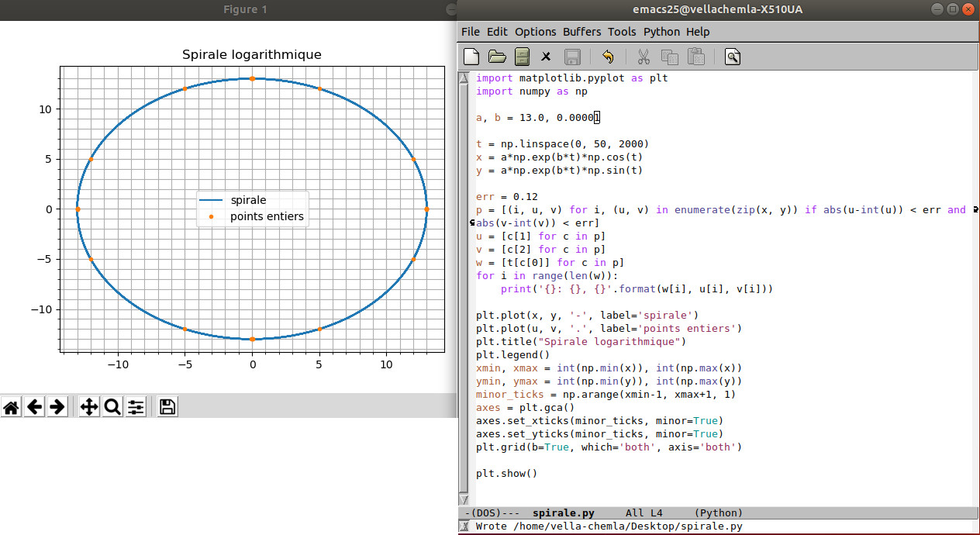Click the Emacs vertical scrollbar

coord(464,287)
